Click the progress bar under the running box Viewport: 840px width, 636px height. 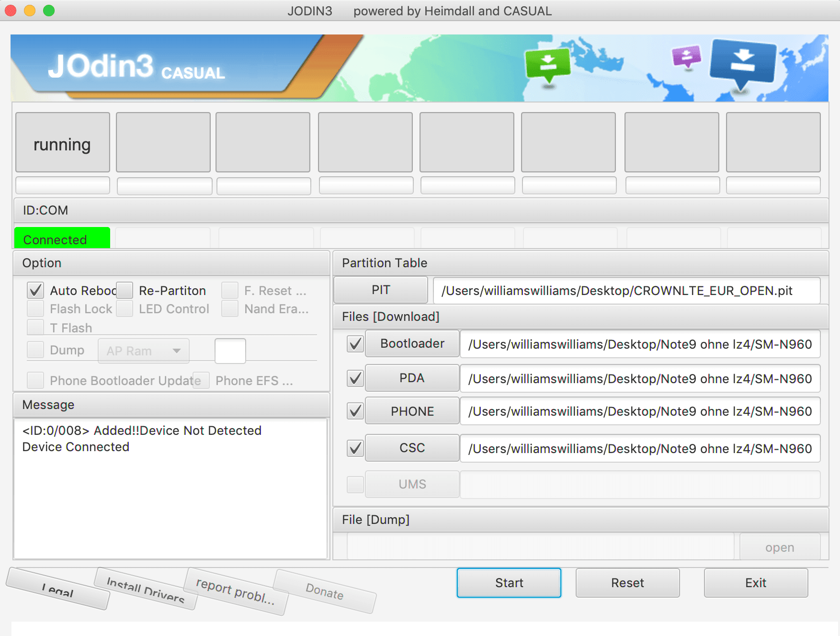click(x=63, y=185)
